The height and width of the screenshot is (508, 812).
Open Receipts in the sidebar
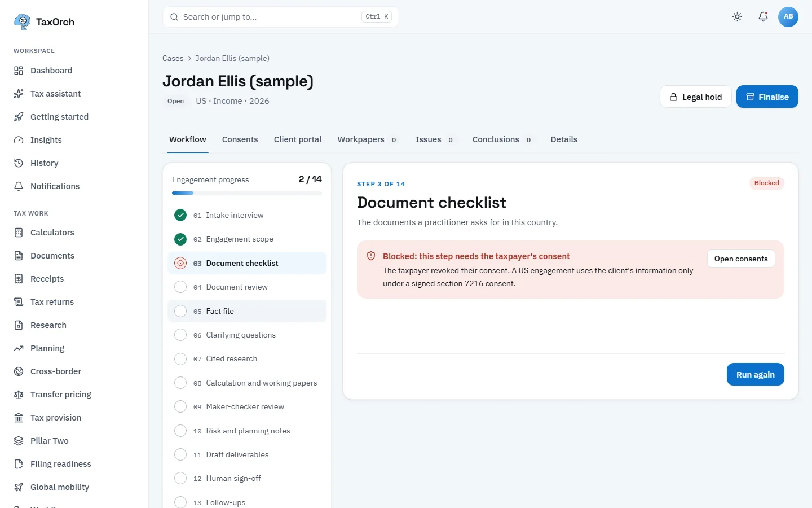coord(74,279)
